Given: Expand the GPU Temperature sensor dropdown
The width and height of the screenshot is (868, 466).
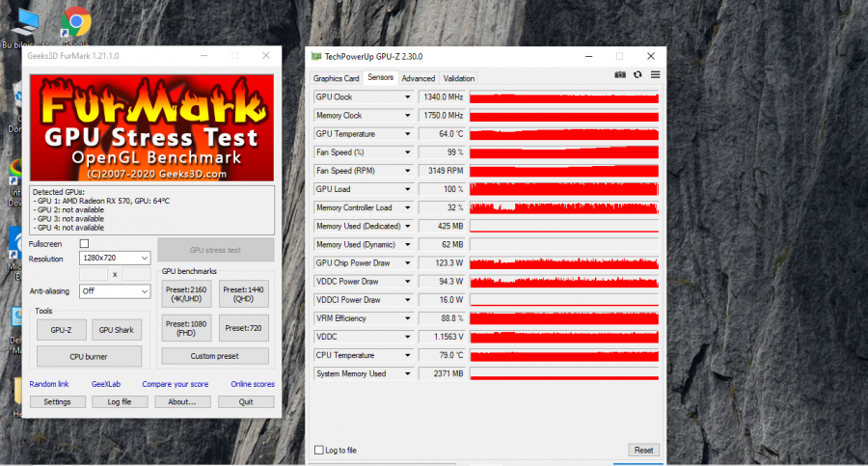Looking at the screenshot, I should (x=407, y=134).
